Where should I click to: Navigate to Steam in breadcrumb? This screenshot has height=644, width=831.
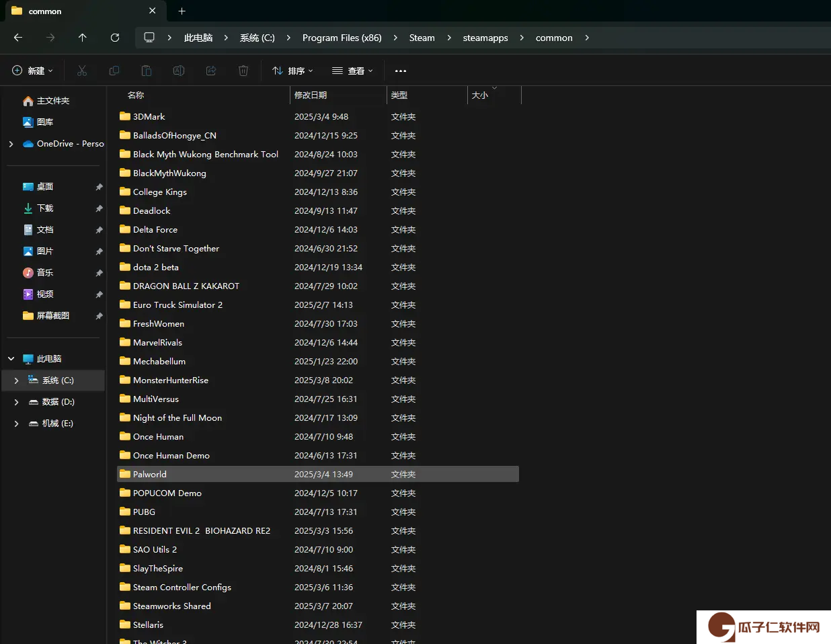tap(422, 38)
